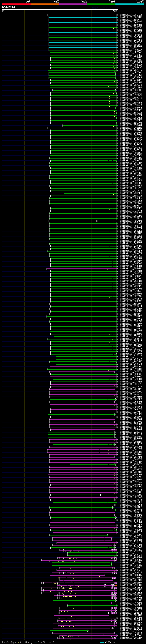Open hit UniRef100_B4FBA4

(131, 397)
